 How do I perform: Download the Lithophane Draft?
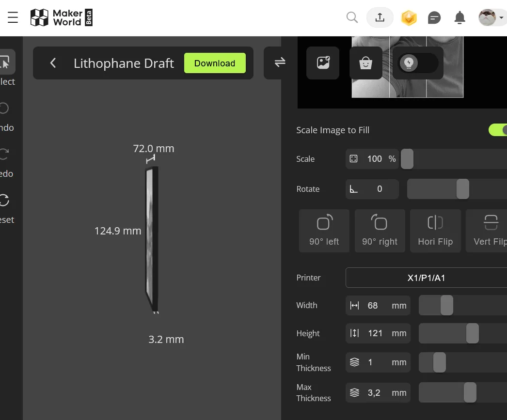point(215,63)
